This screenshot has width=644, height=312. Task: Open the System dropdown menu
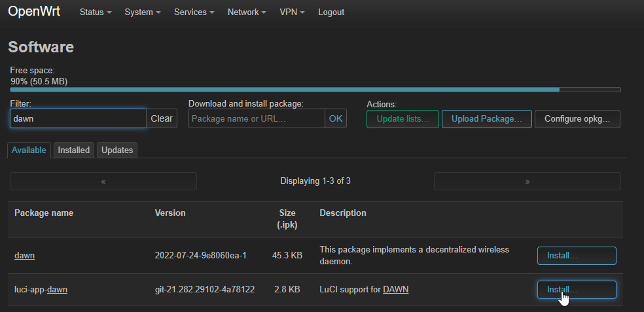click(x=143, y=12)
